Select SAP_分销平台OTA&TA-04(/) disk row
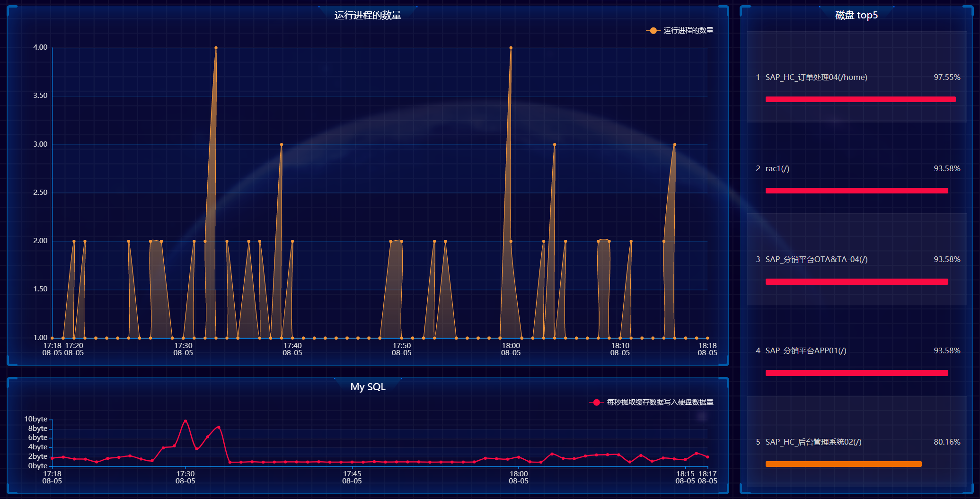This screenshot has height=499, width=980. pos(816,259)
